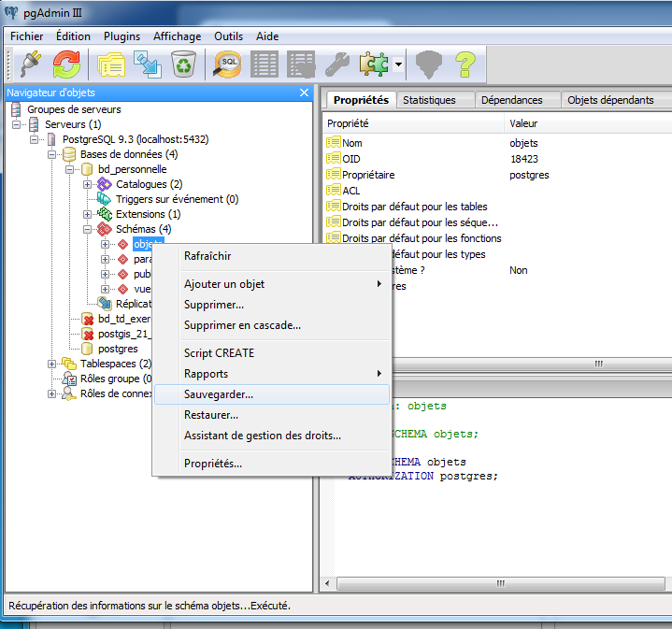The image size is (672, 629).
Task: Select the Nom property row
Action: click(497, 143)
